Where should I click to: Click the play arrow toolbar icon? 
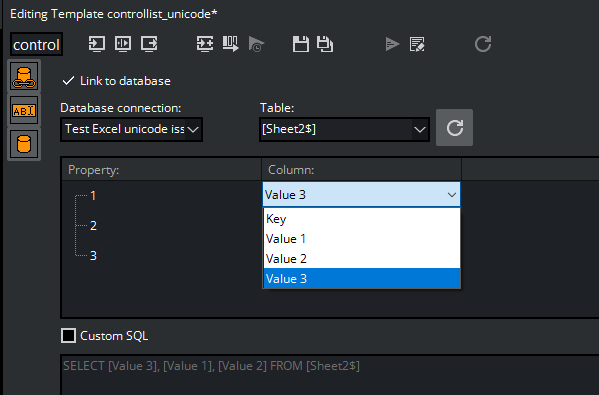click(392, 44)
